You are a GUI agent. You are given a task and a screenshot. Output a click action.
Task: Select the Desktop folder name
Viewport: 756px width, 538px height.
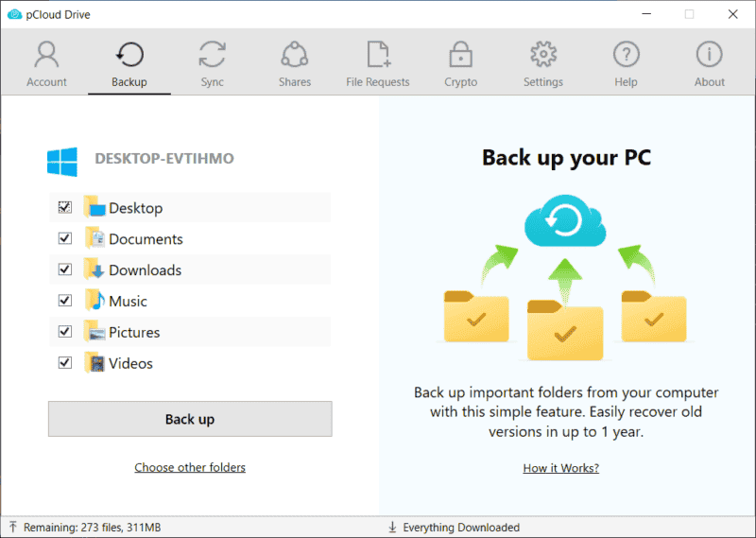135,208
